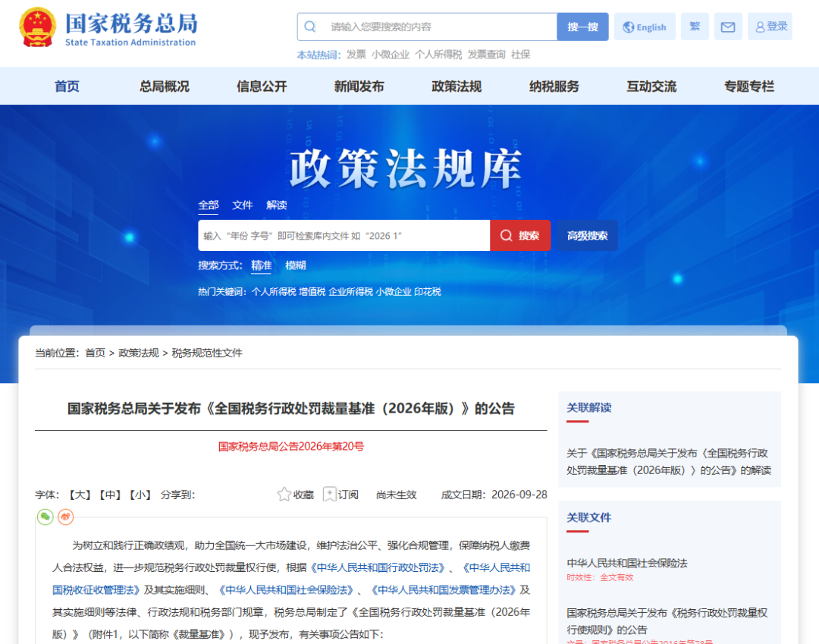
Task: Open 《中华人民共和国社会保险法》 link in article
Action: 286,589
